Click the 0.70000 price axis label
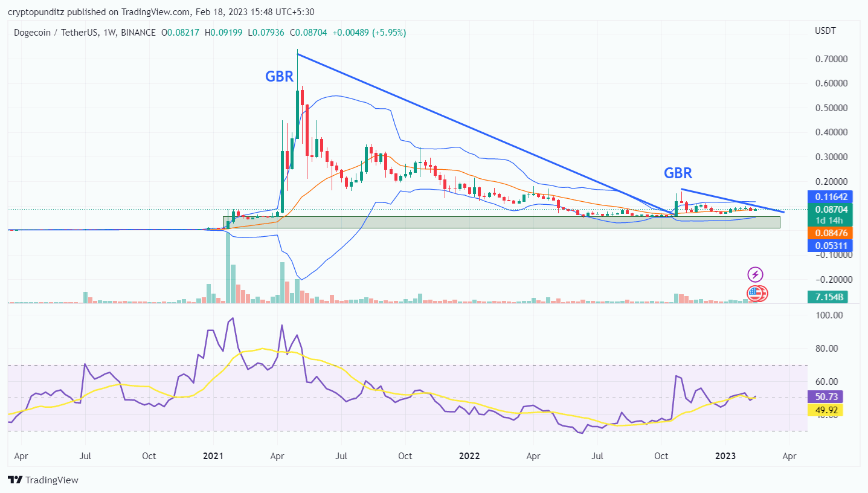 point(831,59)
